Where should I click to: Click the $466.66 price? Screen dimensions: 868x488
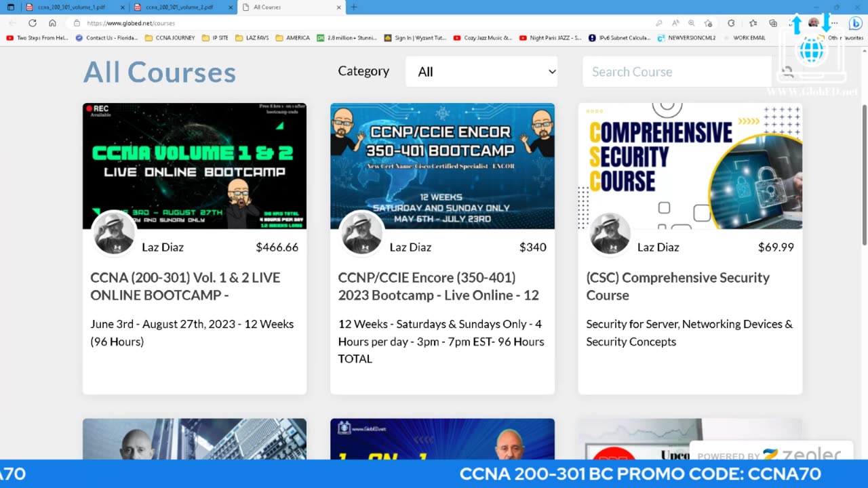[x=277, y=247]
